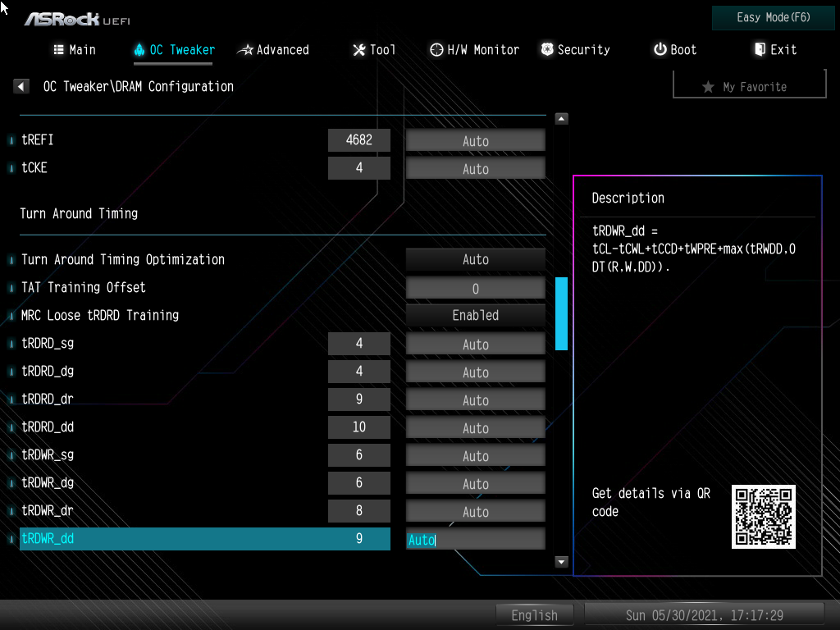This screenshot has width=840, height=630.
Task: Navigate back with the arrow button
Action: [21, 85]
